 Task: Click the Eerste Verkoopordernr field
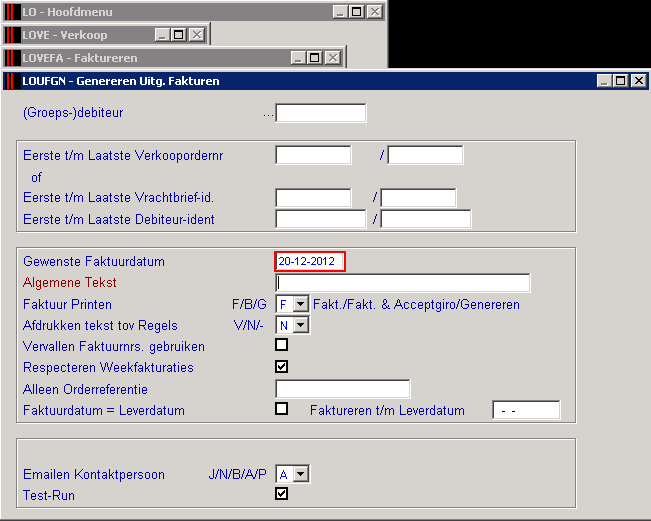[313, 155]
